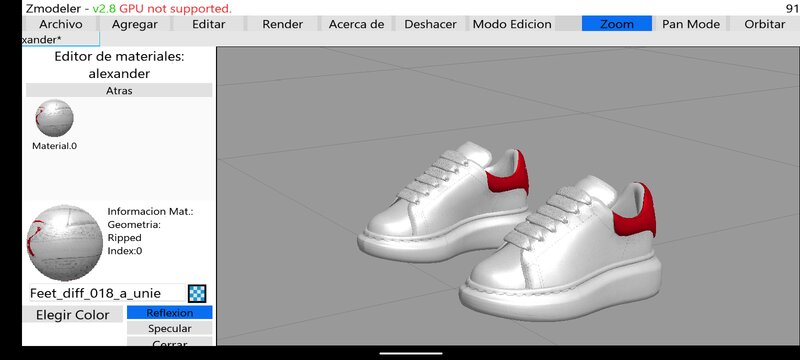The image size is (800, 360).
Task: Click the 'Ripped' geometry label
Action: point(124,238)
